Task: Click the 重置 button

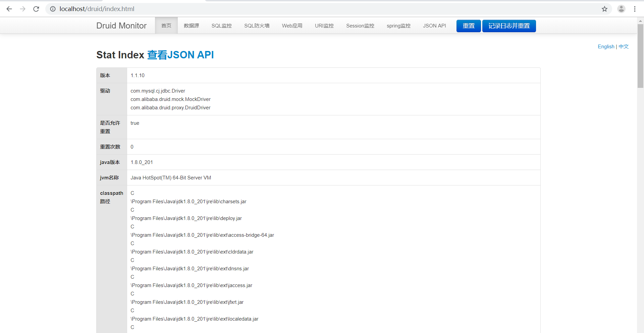Action: tap(469, 26)
